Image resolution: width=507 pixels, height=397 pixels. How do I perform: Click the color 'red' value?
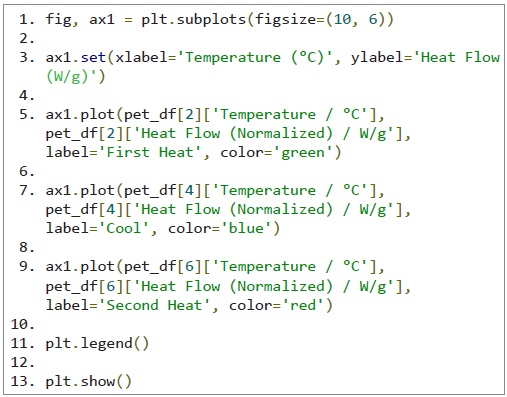tap(303, 305)
